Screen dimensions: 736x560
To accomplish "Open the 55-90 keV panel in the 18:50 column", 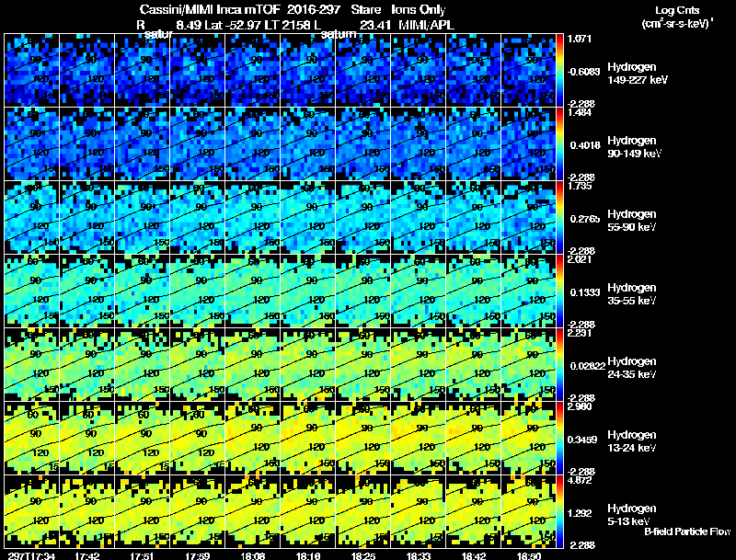I will tap(528, 217).
